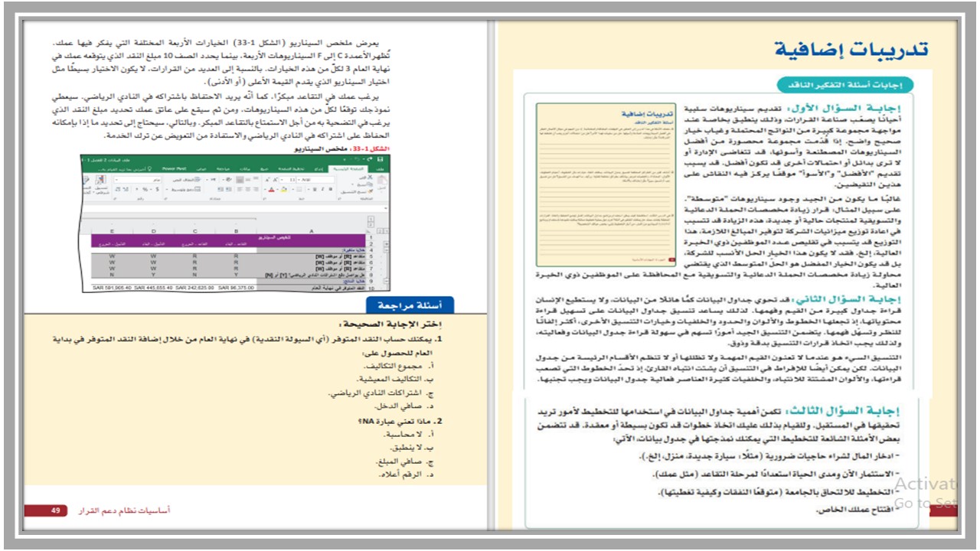Select column header D in the Excel figure

point(154,231)
